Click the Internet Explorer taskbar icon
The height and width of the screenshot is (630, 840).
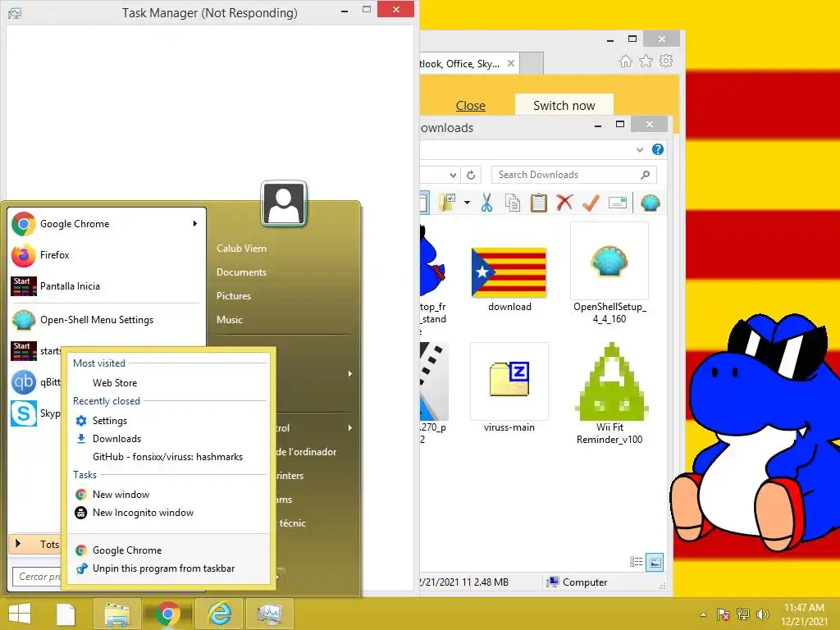coord(220,614)
